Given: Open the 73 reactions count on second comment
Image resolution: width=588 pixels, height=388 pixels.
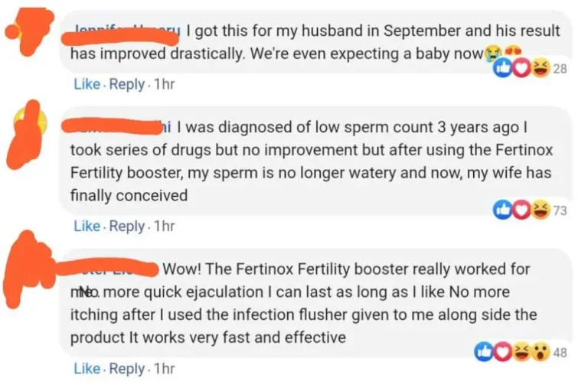Looking at the screenshot, I should (560, 211).
